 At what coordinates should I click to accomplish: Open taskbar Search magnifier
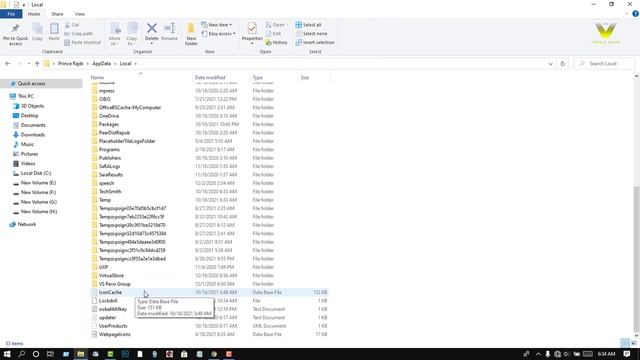[22, 354]
